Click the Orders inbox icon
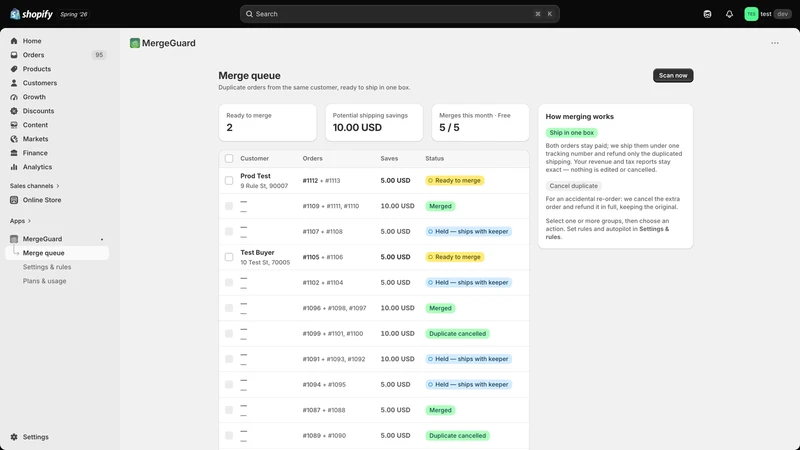The width and height of the screenshot is (800, 450). click(x=14, y=55)
